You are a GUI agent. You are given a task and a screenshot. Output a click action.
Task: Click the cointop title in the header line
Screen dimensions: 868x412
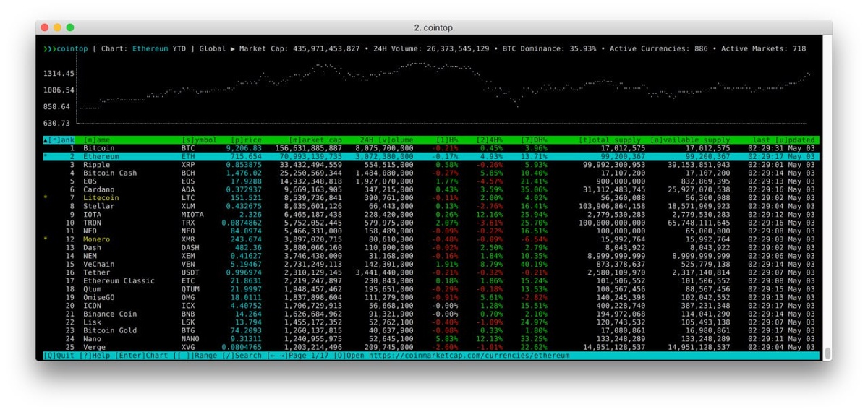(72, 49)
